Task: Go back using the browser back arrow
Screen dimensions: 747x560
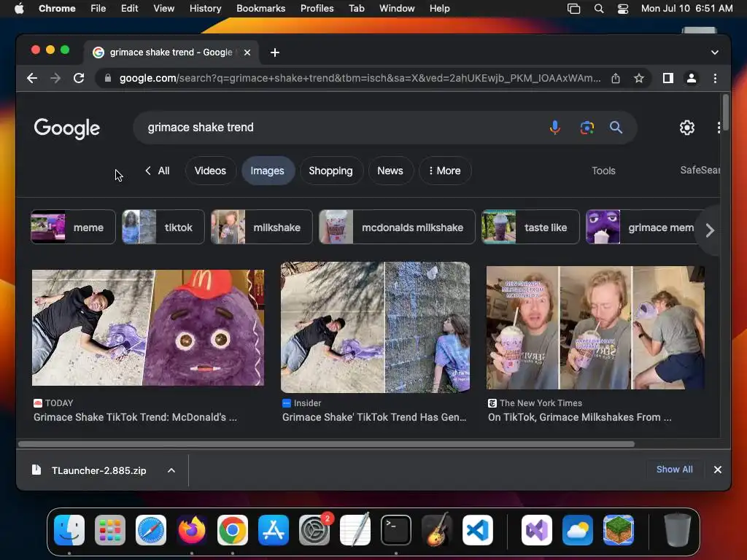Action: click(x=32, y=78)
